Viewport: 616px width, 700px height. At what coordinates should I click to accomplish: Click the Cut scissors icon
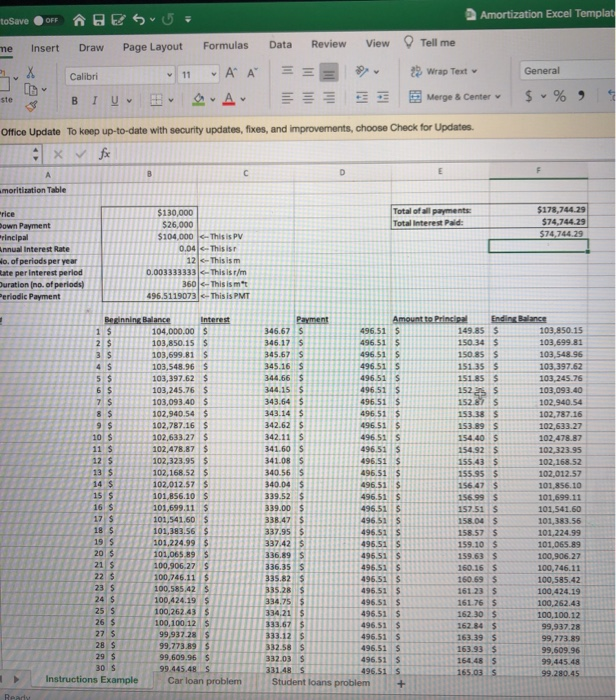pyautogui.click(x=30, y=72)
